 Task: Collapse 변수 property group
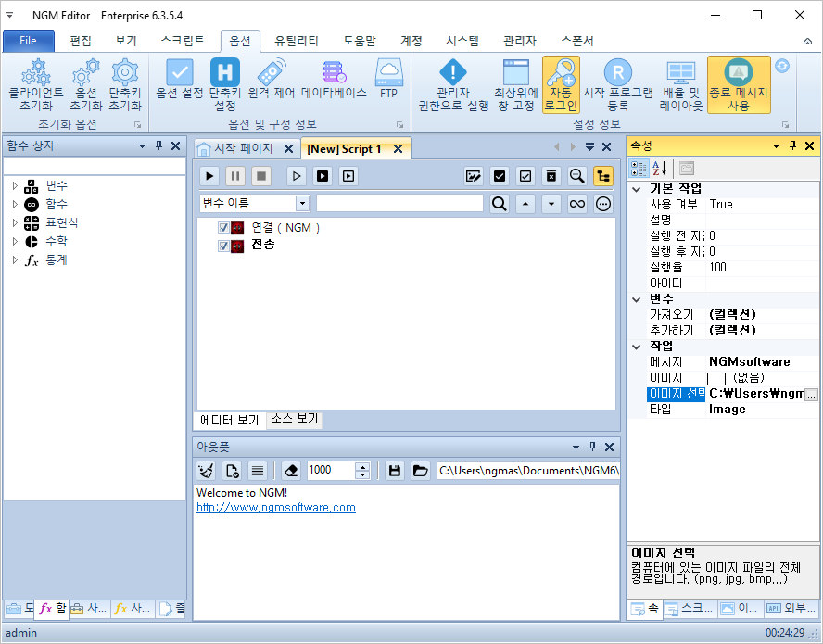(636, 299)
